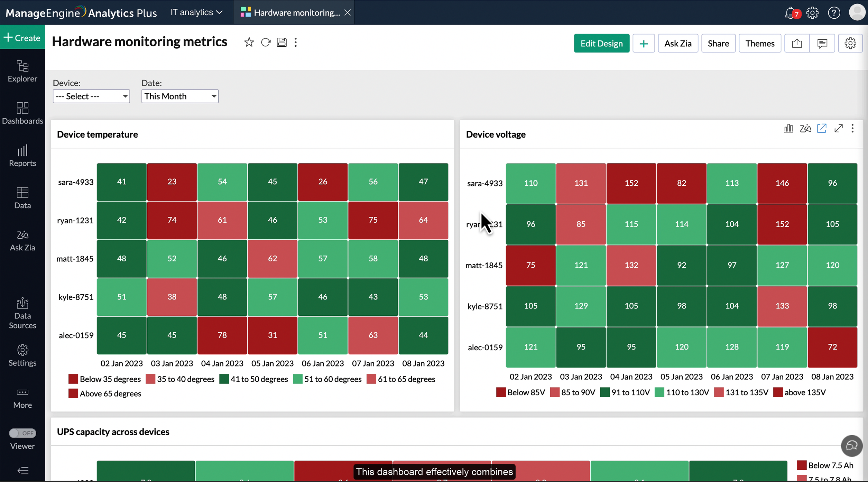Screen dimensions: 868x482
Task: Click the Edit Design button
Action: pos(601,43)
